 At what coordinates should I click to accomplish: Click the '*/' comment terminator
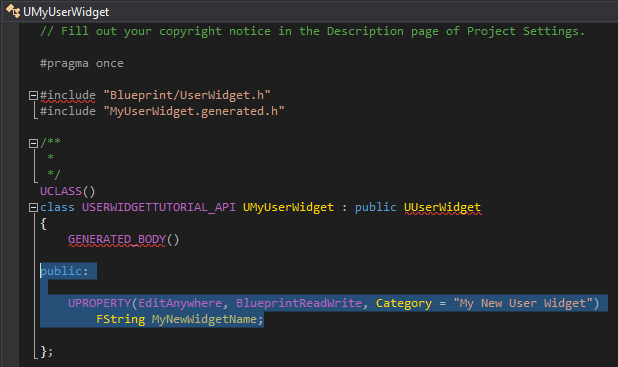click(x=54, y=174)
